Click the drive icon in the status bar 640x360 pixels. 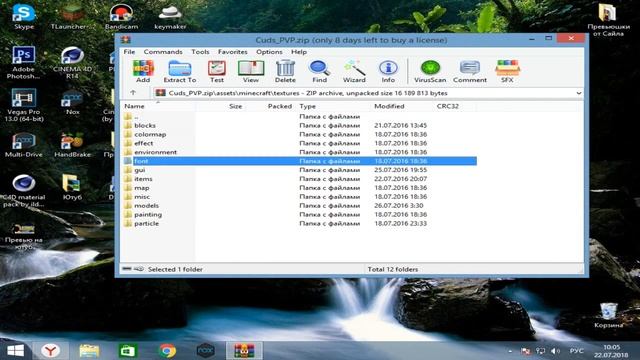click(127, 269)
